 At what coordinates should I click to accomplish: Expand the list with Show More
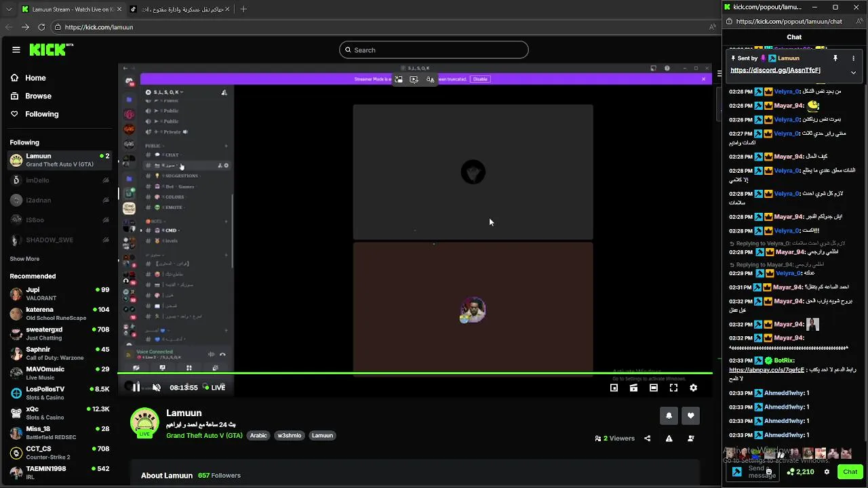pyautogui.click(x=24, y=259)
